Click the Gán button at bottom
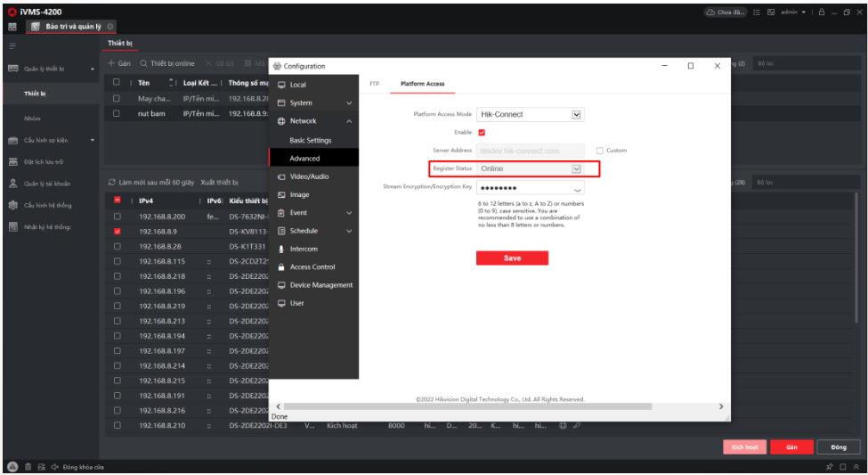The width and height of the screenshot is (868, 475). click(x=791, y=446)
